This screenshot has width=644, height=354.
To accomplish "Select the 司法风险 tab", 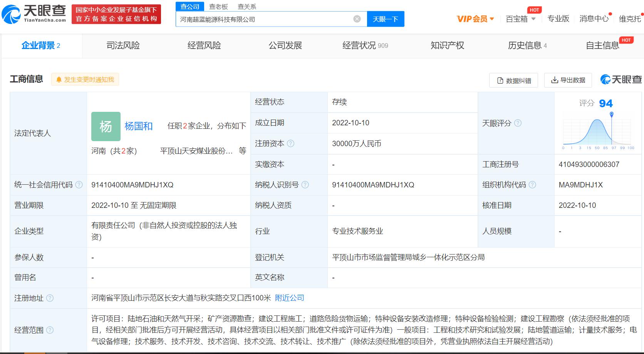I will click(x=123, y=46).
